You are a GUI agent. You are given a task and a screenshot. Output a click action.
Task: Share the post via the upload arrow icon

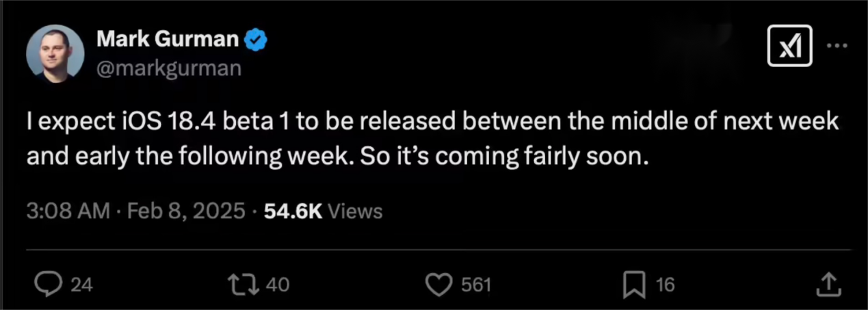(x=828, y=285)
